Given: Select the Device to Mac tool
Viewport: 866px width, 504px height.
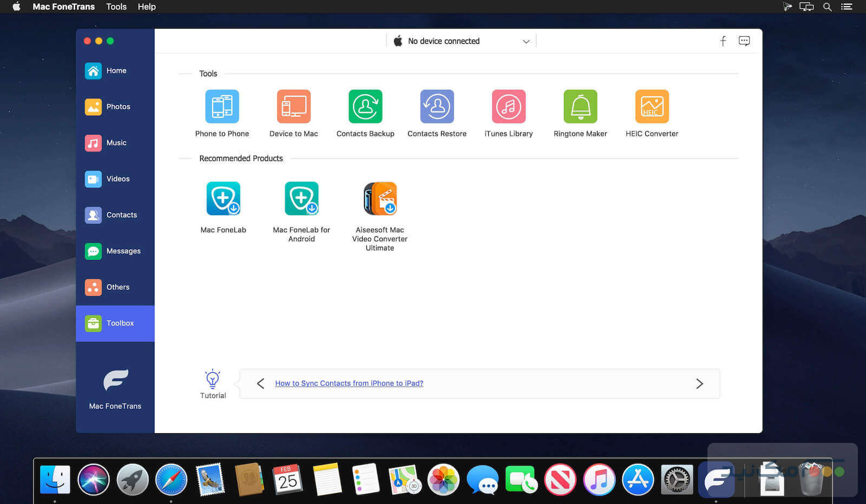Looking at the screenshot, I should point(293,107).
